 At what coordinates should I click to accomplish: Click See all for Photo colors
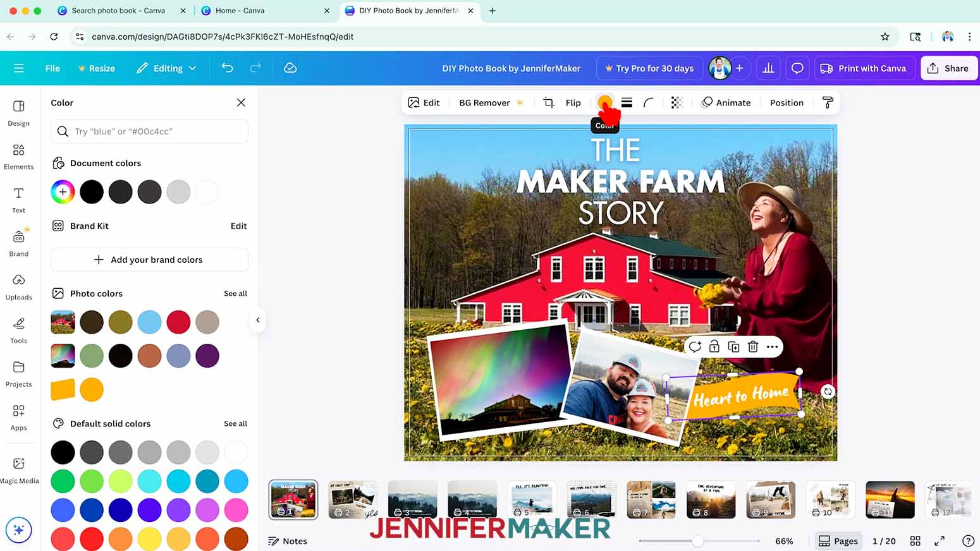[x=235, y=293]
